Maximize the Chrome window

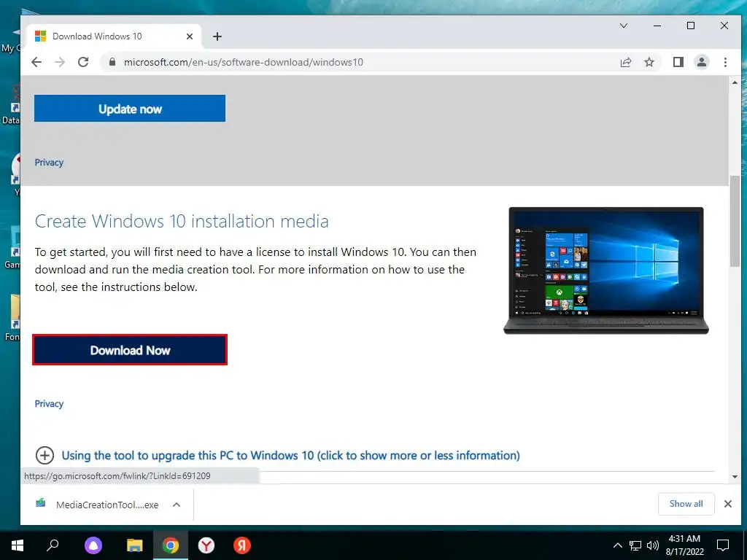click(x=691, y=26)
